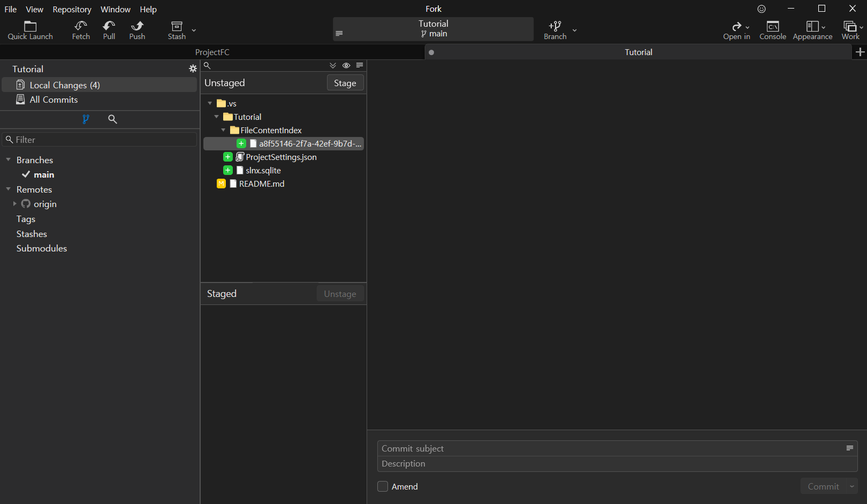Select Tags in the sidebar

click(x=26, y=219)
